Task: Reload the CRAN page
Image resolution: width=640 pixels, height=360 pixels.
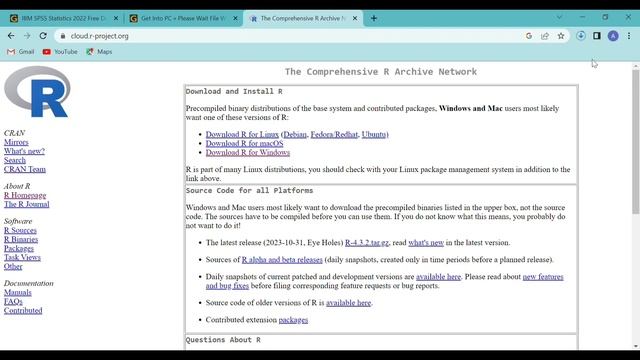Action: (x=43, y=36)
